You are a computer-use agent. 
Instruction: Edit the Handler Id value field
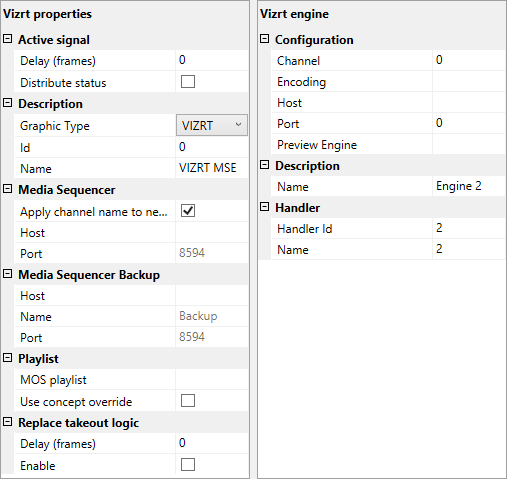pyautogui.click(x=469, y=228)
